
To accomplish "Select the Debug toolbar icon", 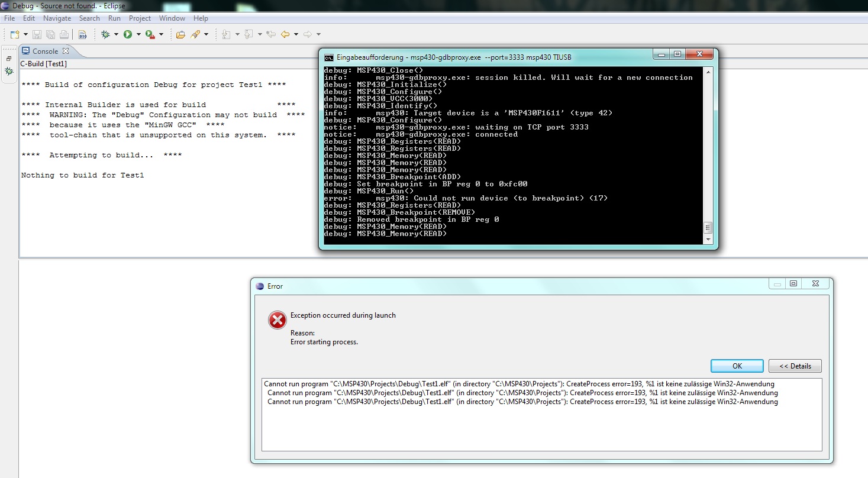I will tap(105, 34).
